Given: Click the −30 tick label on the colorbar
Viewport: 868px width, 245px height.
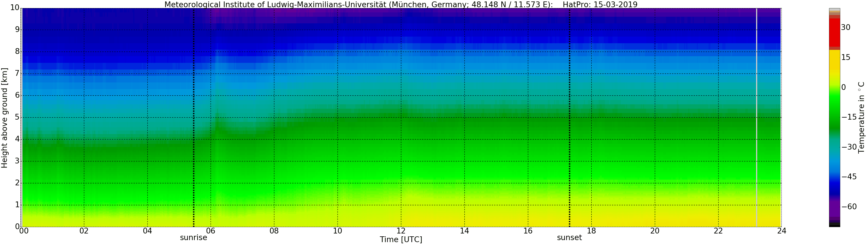Looking at the screenshot, I should pos(849,147).
